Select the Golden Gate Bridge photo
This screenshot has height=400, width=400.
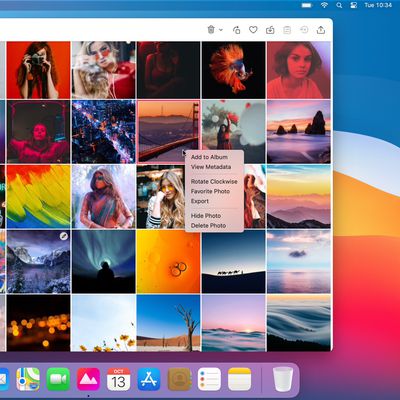click(x=169, y=132)
